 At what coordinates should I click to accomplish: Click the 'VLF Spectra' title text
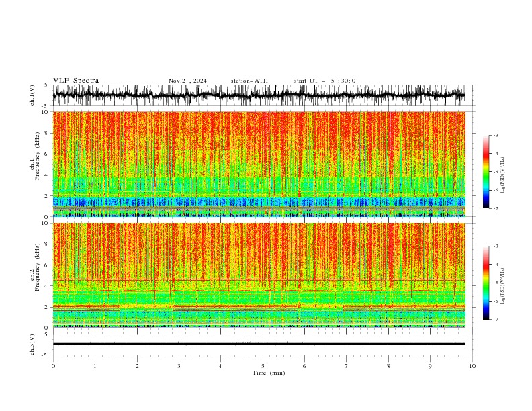(76, 81)
